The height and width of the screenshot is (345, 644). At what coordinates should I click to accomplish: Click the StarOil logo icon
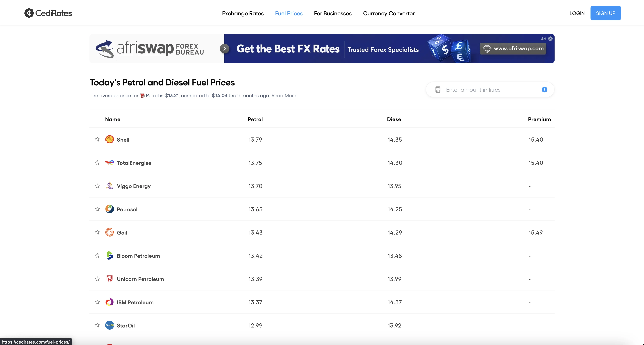click(x=109, y=325)
